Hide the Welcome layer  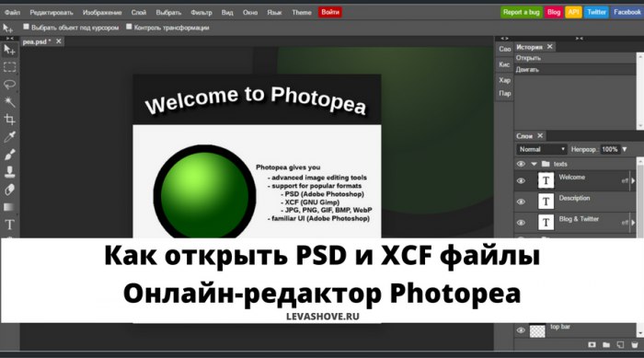(x=521, y=181)
